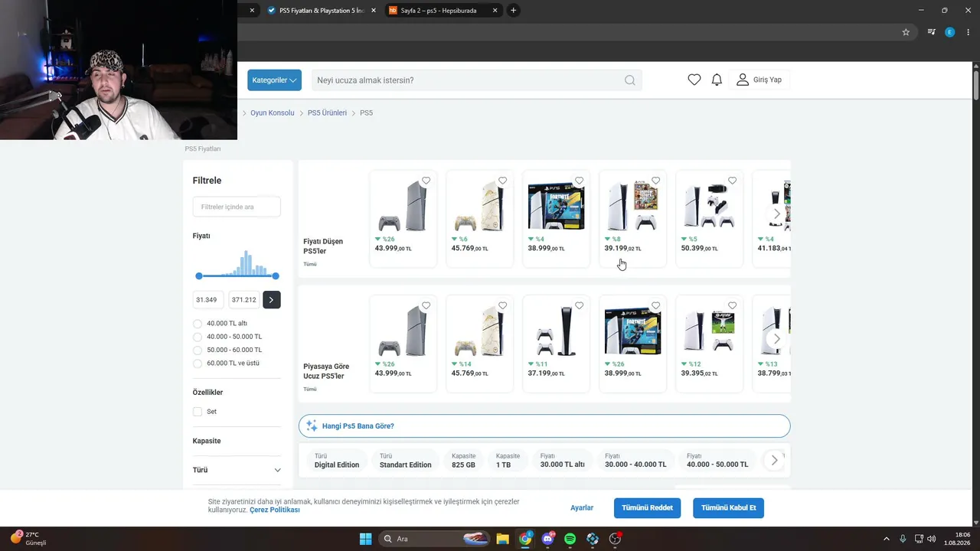Image resolution: width=980 pixels, height=551 pixels.
Task: Favorite the 39.199 TL PS5 with game bundle
Action: [x=656, y=181]
